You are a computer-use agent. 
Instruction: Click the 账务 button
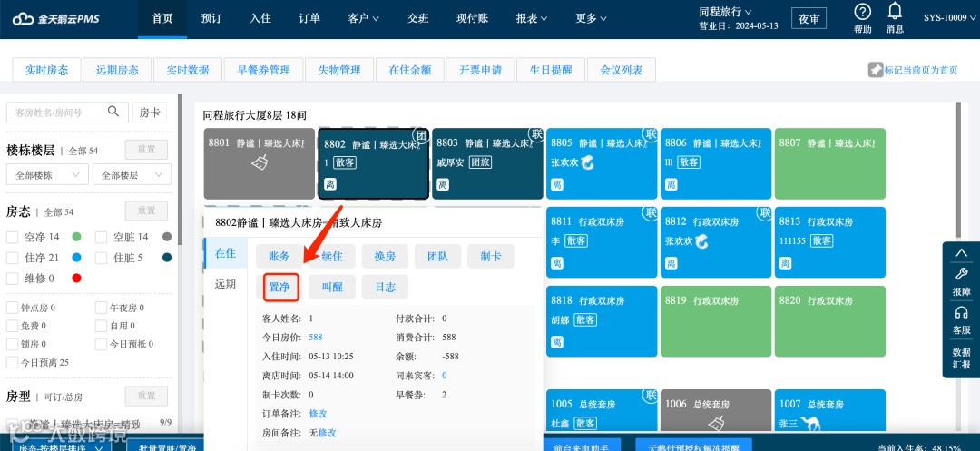[279, 256]
